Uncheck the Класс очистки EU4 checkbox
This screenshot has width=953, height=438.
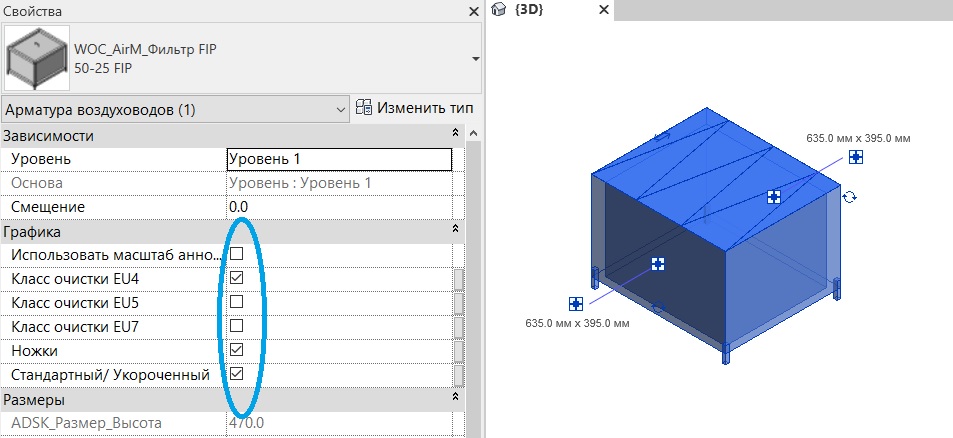(x=237, y=278)
